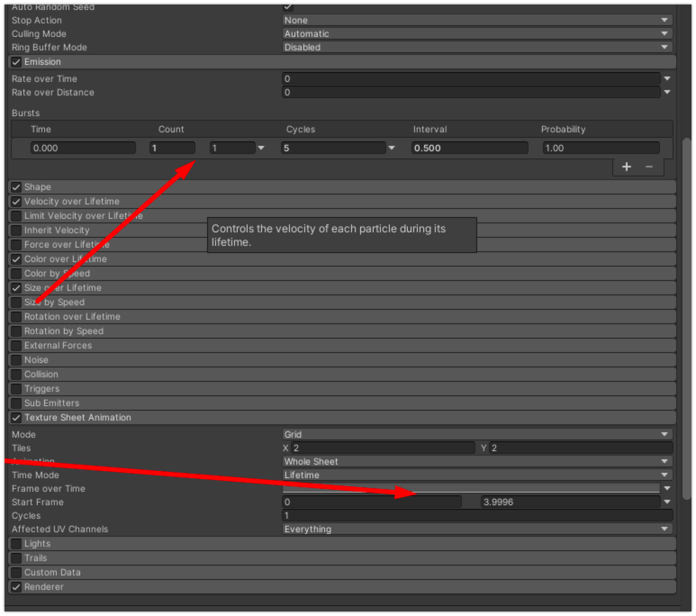The height and width of the screenshot is (616, 696).
Task: Add a new burst with plus button
Action: [626, 167]
